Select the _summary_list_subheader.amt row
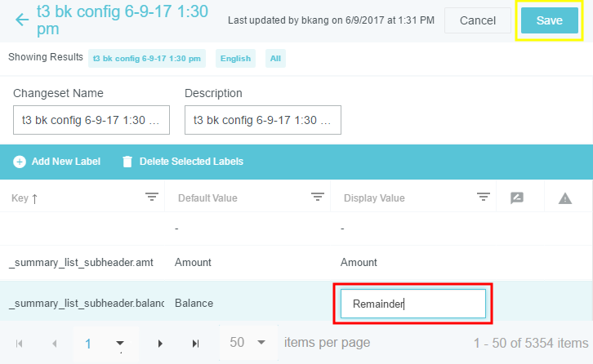 82,262
